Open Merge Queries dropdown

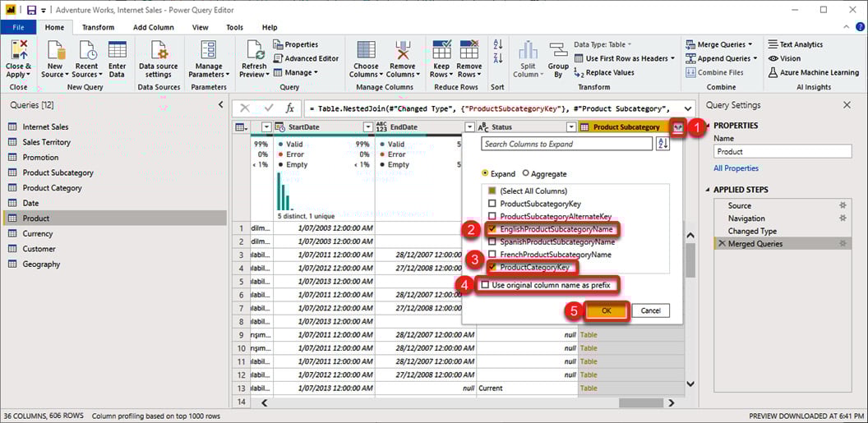[718, 44]
